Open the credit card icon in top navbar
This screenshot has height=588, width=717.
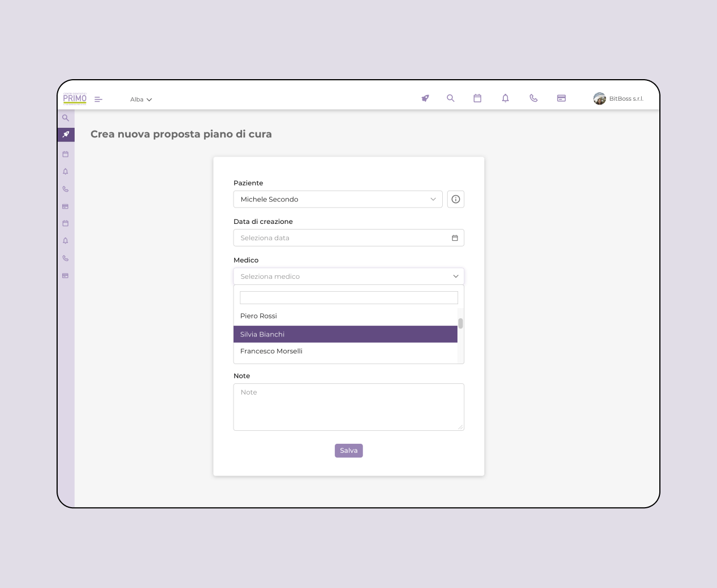(x=561, y=98)
